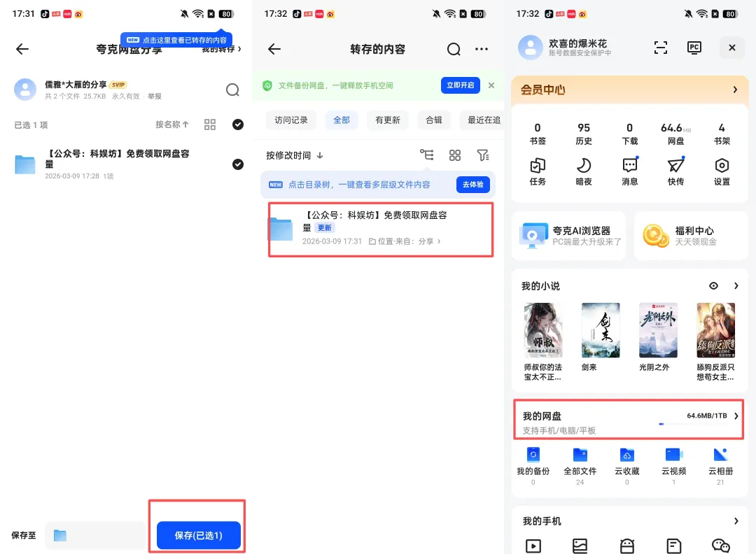Viewport: 756px width, 554px height.
Task: Open the 设置 settings icon
Action: tap(722, 172)
